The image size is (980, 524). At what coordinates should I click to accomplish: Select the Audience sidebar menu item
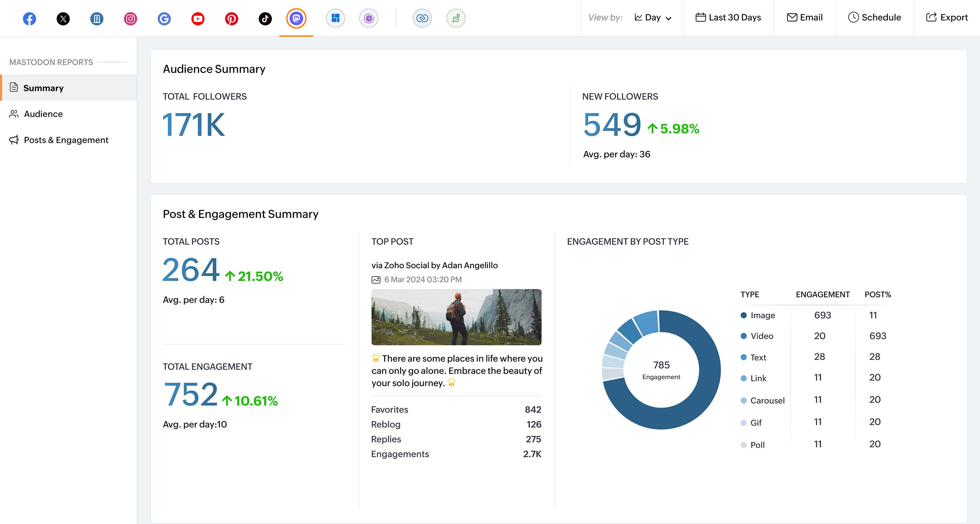[43, 113]
